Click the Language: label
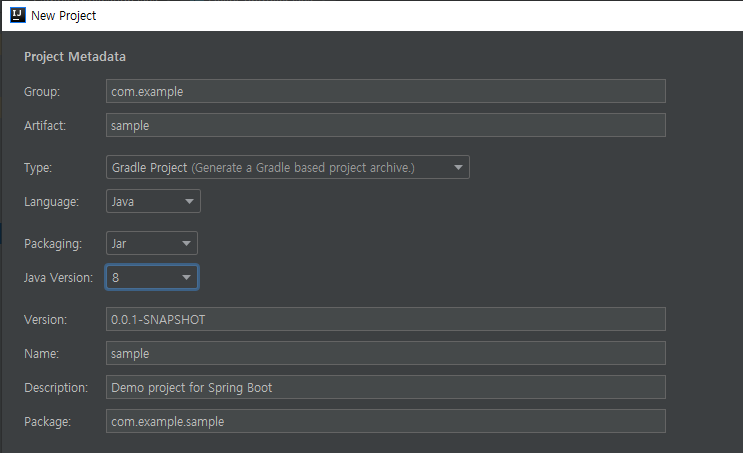743x453 pixels. pyautogui.click(x=52, y=202)
